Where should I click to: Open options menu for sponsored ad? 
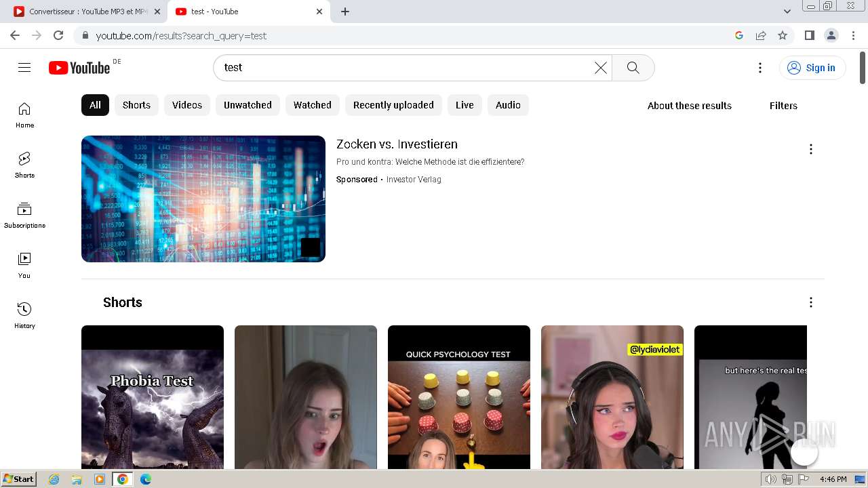point(810,149)
